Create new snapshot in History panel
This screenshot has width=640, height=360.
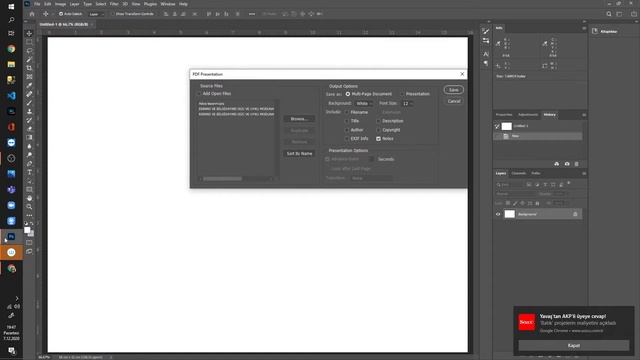pyautogui.click(x=567, y=164)
